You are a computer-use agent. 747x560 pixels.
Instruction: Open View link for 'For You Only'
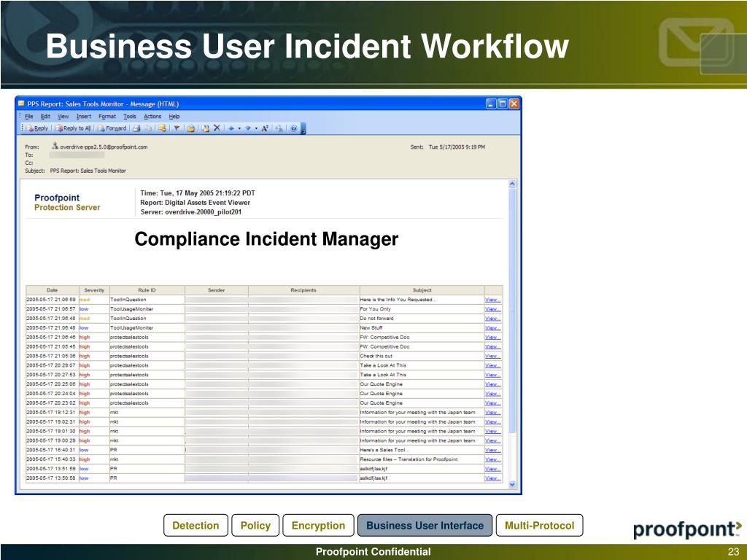click(x=492, y=309)
